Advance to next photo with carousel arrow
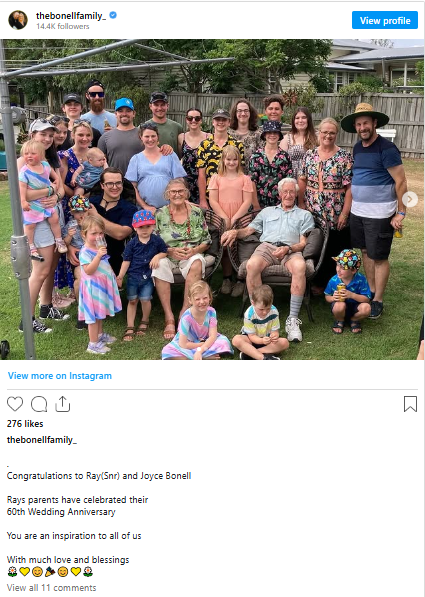The image size is (425, 597). tap(410, 199)
